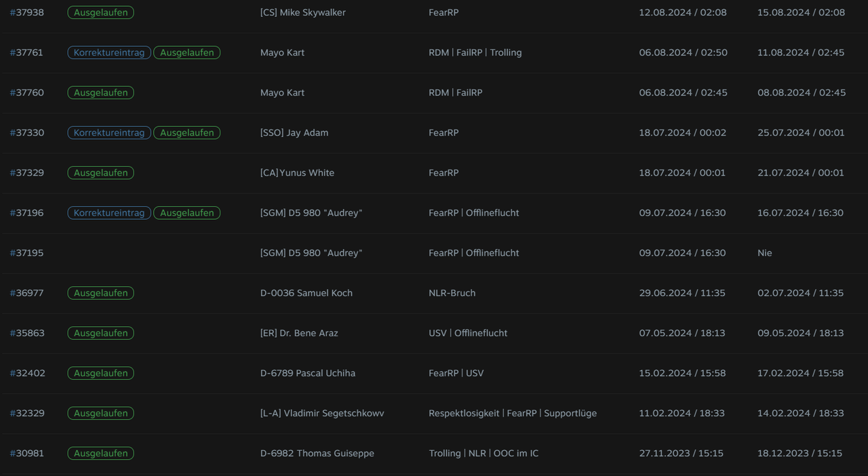Open entry link #37196
This screenshot has width=868, height=476.
point(27,212)
